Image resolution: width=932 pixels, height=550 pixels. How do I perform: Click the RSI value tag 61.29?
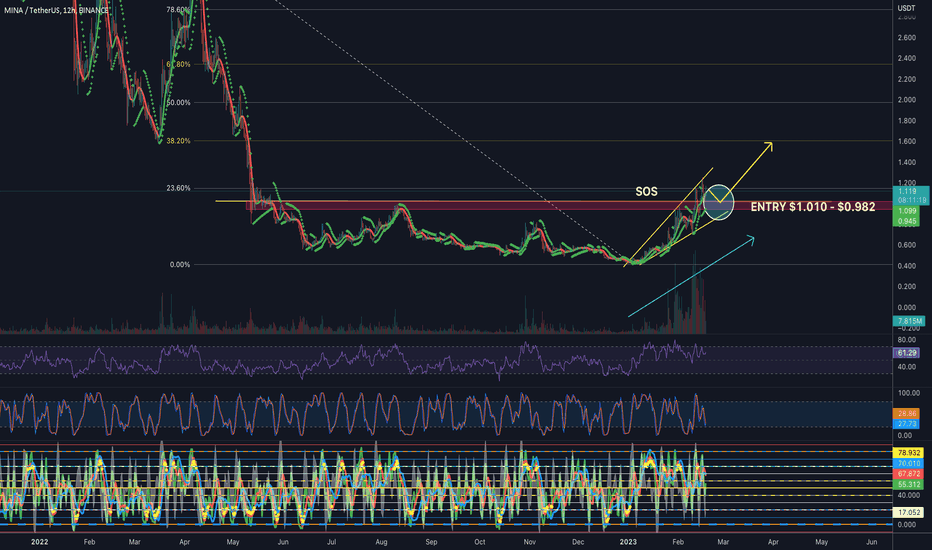click(x=906, y=353)
